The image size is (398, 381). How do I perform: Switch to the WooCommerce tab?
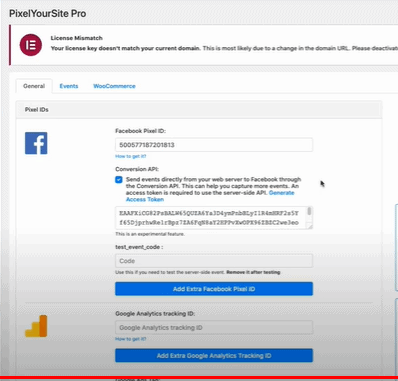tap(114, 86)
